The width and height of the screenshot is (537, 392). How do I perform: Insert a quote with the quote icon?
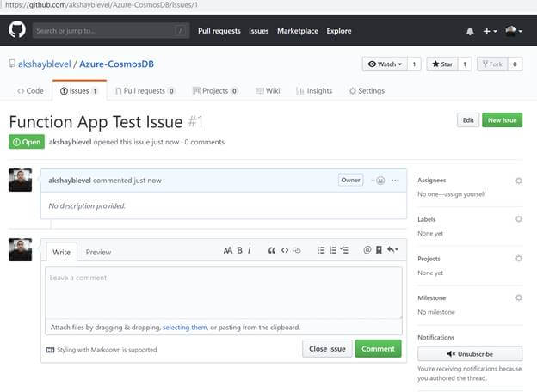pyautogui.click(x=272, y=250)
